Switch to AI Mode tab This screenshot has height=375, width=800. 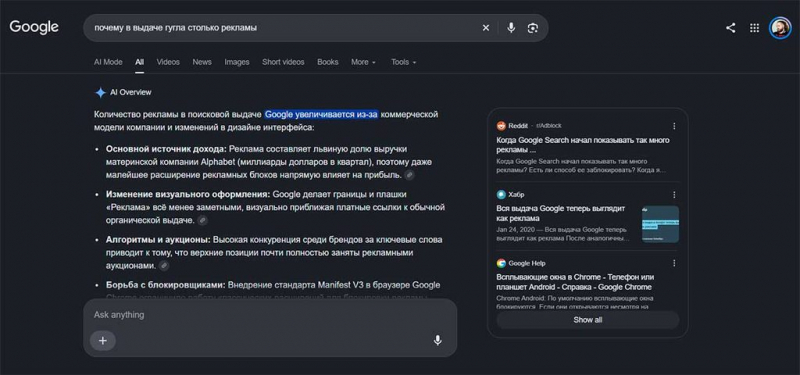pyautogui.click(x=108, y=62)
